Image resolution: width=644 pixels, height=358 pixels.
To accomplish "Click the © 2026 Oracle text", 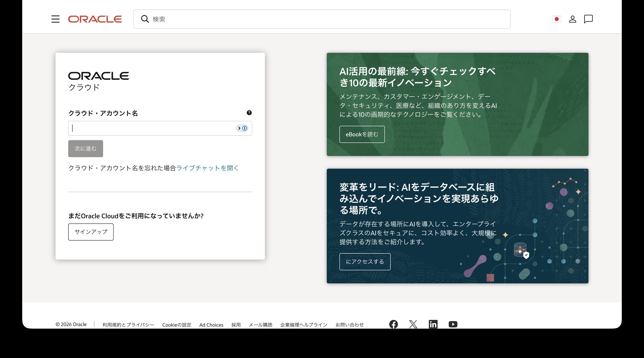I will click(71, 324).
